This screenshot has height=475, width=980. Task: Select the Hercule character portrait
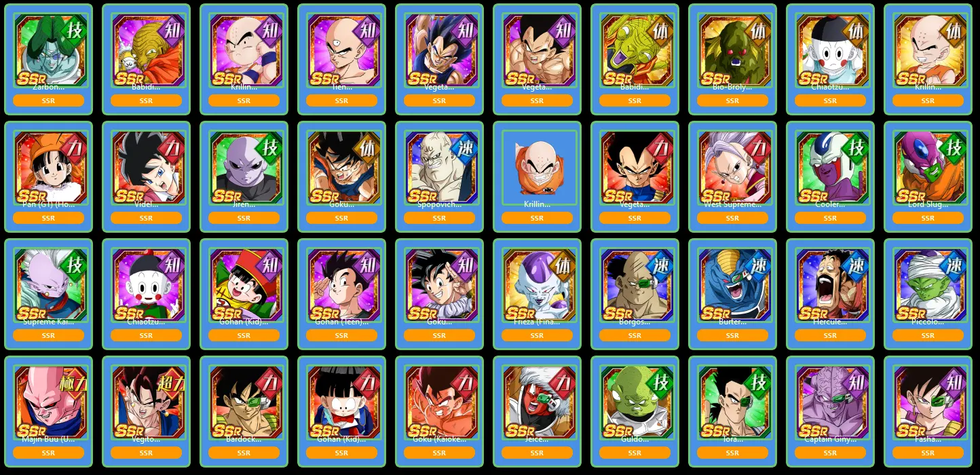830,286
